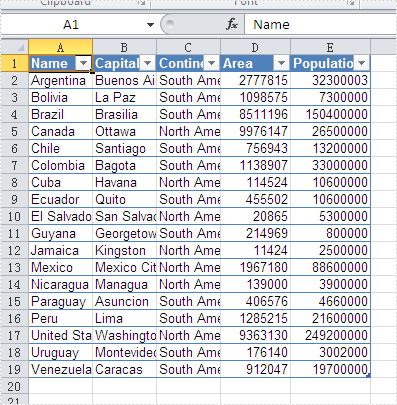The image size is (397, 405).
Task: Select the Venezuela cell
Action: 60,369
